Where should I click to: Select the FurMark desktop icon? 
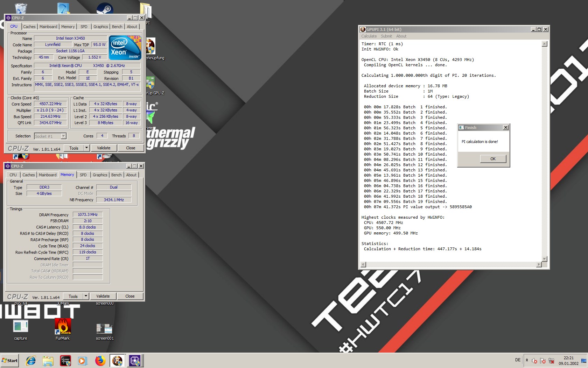pos(63,330)
